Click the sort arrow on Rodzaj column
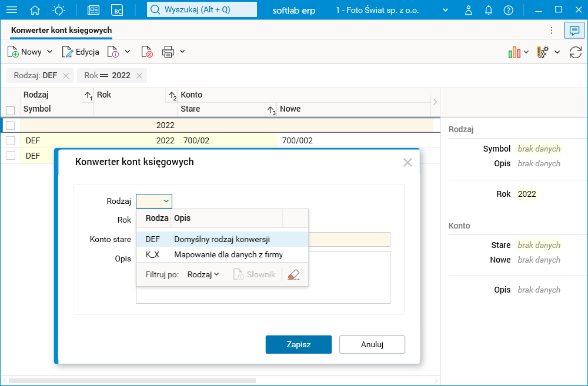This screenshot has height=386, width=588. (88, 96)
